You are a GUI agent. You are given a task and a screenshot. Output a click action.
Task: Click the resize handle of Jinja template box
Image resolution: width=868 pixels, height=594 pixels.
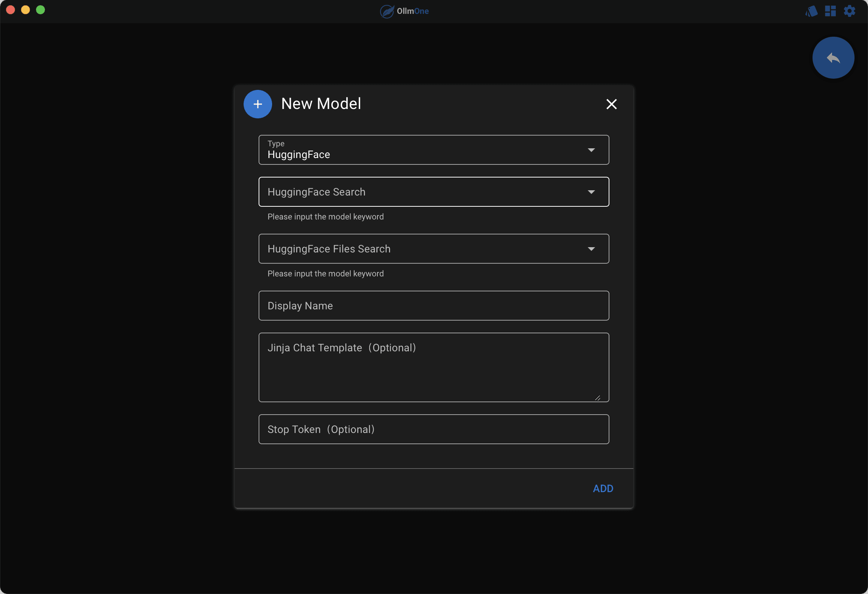click(597, 398)
